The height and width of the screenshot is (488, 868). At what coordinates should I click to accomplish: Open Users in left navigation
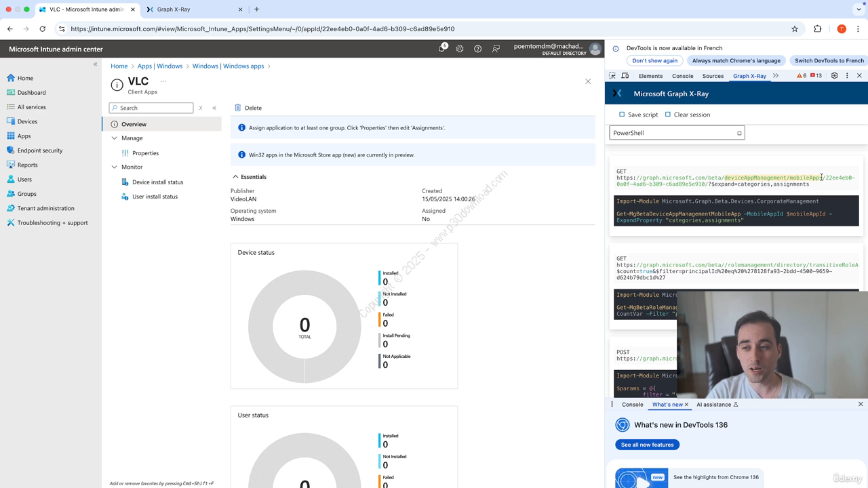[24, 180]
